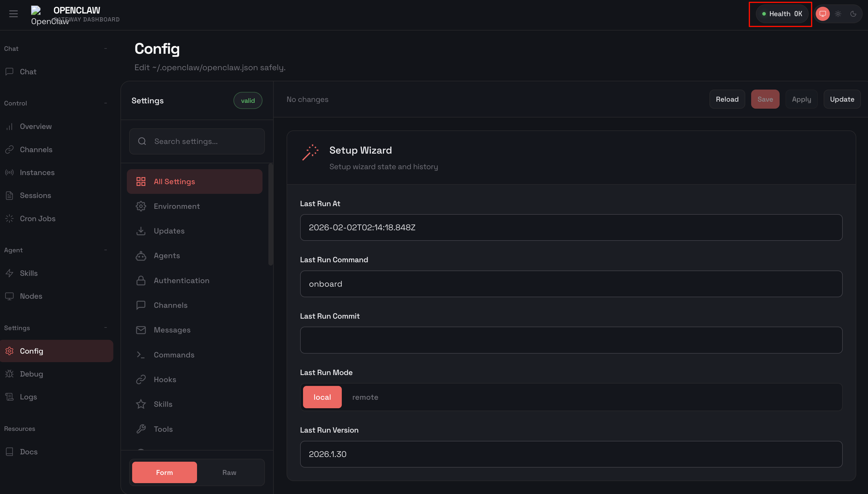Select local for Last Run Mode
The height and width of the screenshot is (494, 868).
point(322,397)
